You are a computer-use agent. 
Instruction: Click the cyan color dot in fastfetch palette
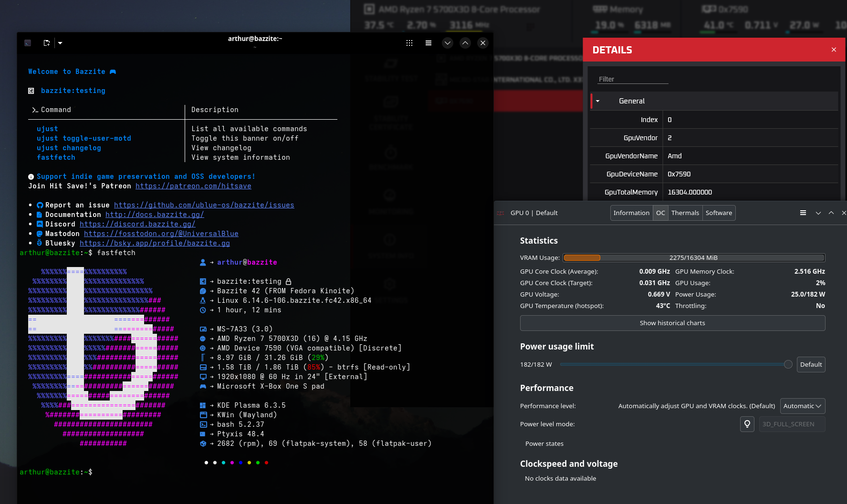pos(223,463)
